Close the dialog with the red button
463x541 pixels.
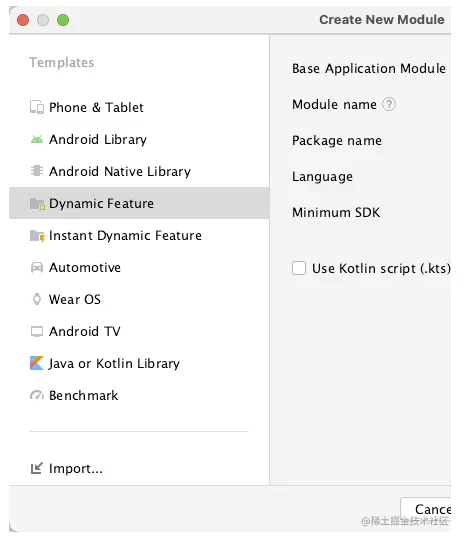(23, 20)
